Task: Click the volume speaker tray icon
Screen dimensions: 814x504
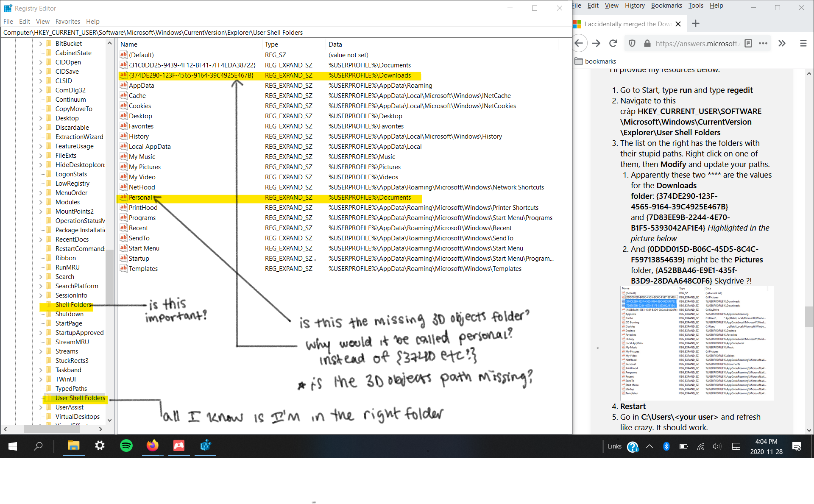Action: point(716,446)
